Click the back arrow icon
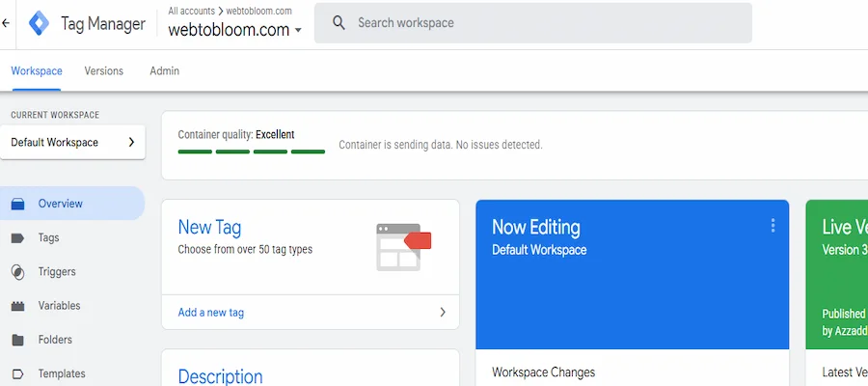The height and width of the screenshot is (386, 868). (6, 21)
